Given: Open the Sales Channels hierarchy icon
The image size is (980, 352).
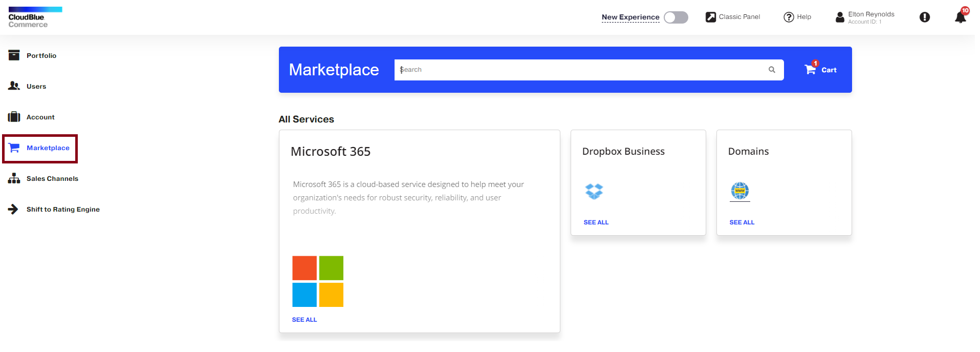Looking at the screenshot, I should [14, 178].
